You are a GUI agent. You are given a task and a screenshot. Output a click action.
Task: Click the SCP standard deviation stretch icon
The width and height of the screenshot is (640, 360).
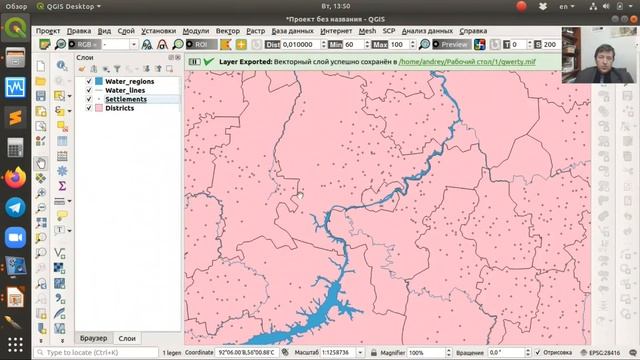coord(162,44)
